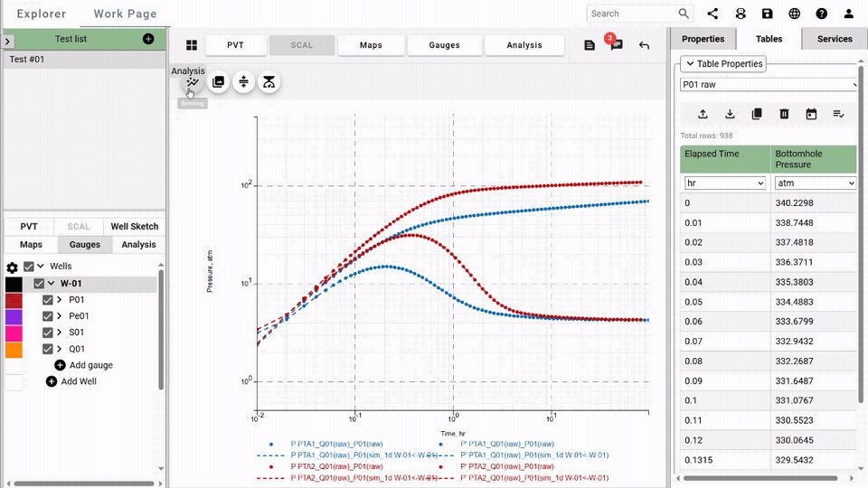The height and width of the screenshot is (488, 868).
Task: Click the Elapsed Time column header
Action: pos(724,159)
